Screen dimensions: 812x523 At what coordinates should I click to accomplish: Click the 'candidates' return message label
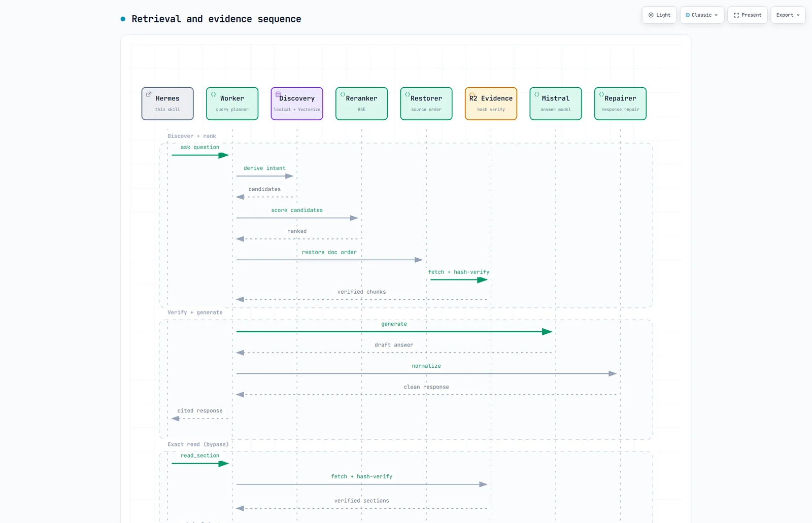click(264, 189)
